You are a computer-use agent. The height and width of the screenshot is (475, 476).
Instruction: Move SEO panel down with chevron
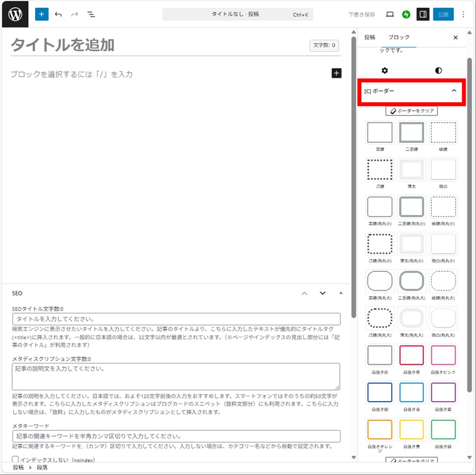pyautogui.click(x=323, y=293)
